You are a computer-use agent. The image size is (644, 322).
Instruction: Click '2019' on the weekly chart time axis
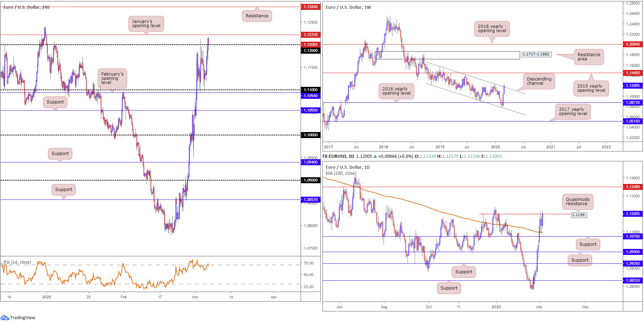click(440, 147)
